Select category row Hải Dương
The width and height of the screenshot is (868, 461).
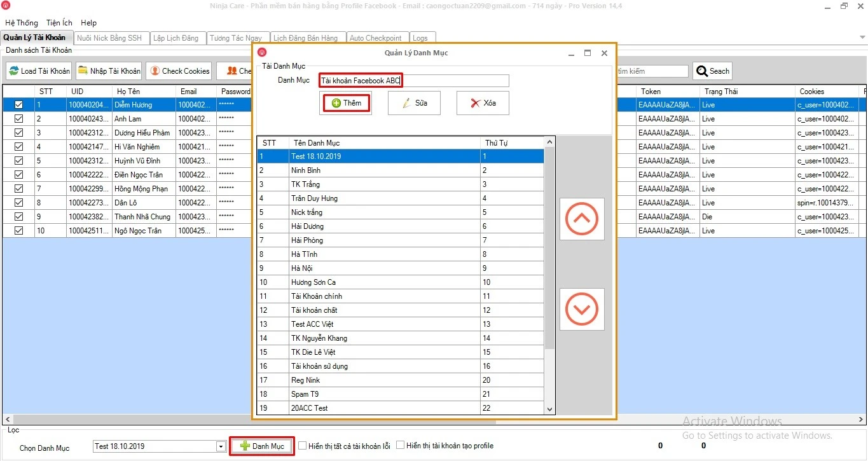401,226
